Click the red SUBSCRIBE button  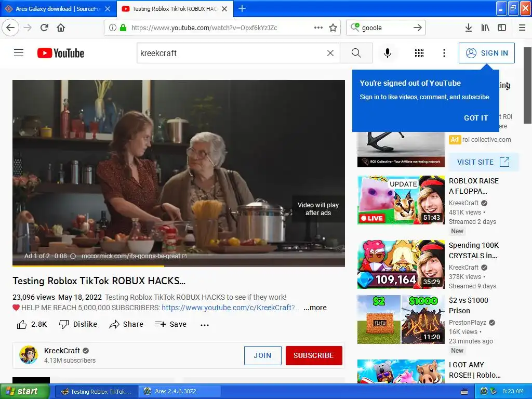(x=313, y=355)
